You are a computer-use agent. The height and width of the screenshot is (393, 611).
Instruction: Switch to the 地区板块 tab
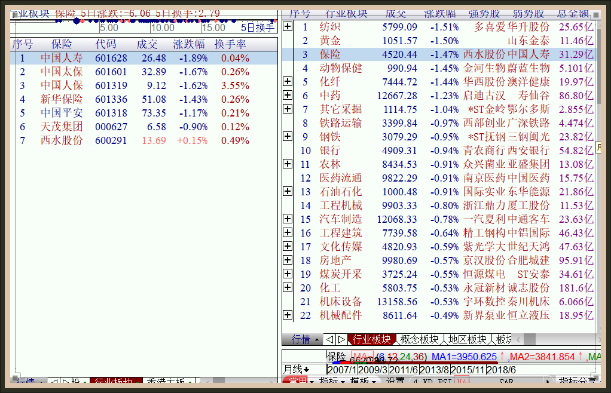(467, 339)
